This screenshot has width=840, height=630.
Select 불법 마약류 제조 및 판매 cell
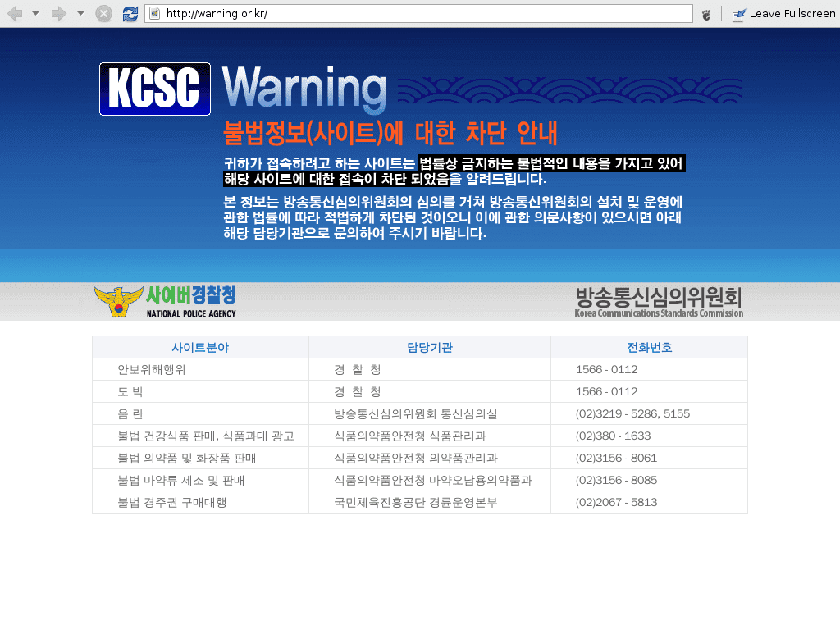(200, 481)
